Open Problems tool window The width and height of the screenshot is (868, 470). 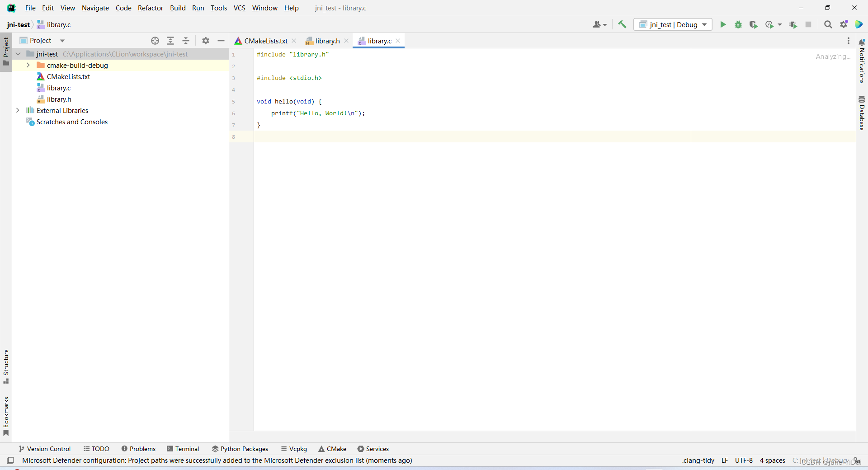click(x=138, y=449)
